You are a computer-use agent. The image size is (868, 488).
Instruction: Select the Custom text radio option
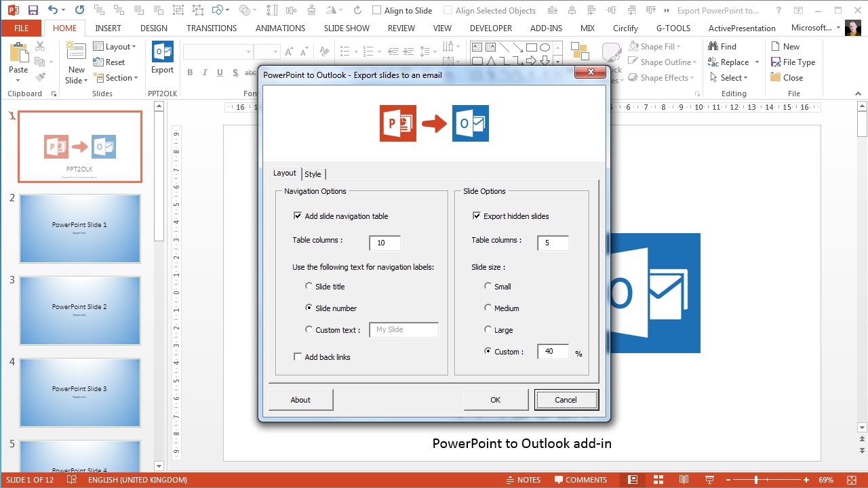[x=309, y=329]
